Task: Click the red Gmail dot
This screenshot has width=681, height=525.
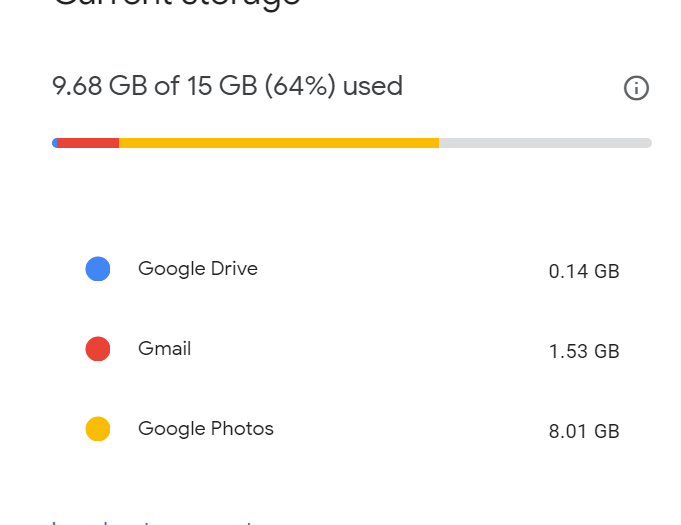Action: click(98, 349)
